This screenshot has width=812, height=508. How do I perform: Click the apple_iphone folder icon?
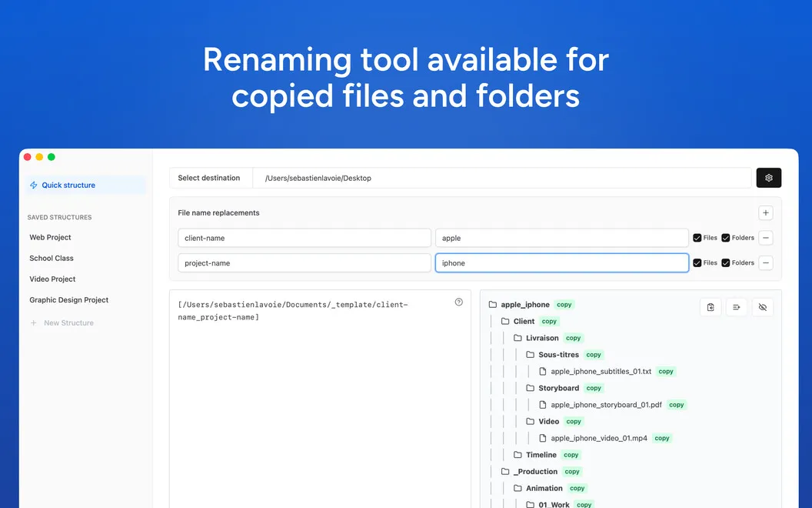point(492,305)
